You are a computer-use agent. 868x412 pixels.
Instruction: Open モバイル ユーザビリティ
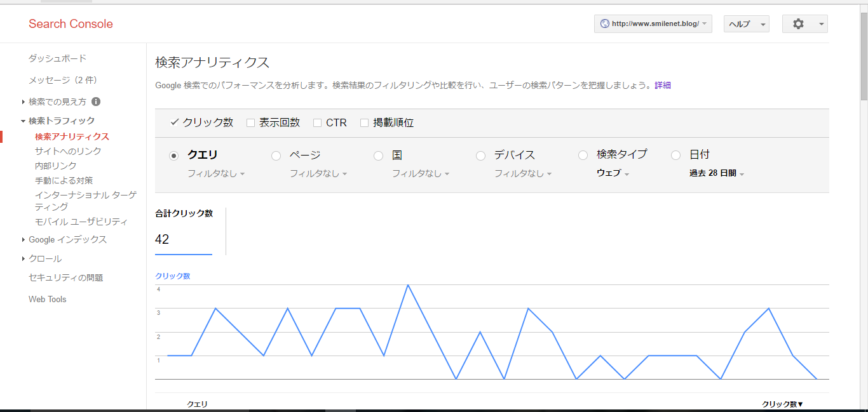tap(81, 222)
